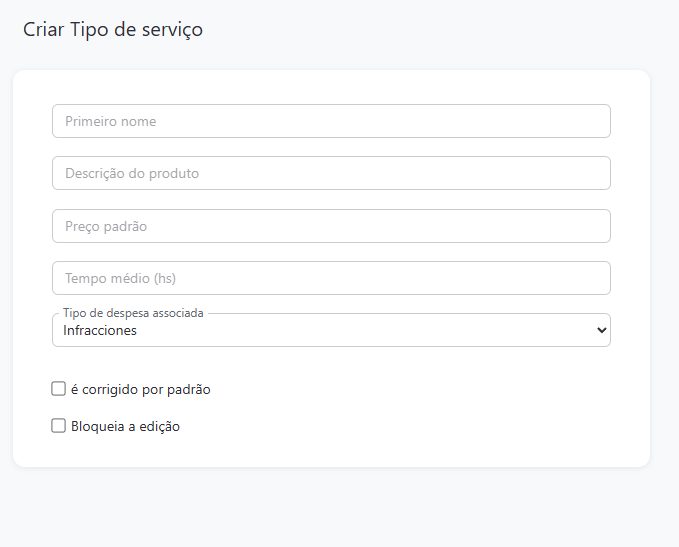
Task: Click the selected value Infracciones
Action: (100, 330)
